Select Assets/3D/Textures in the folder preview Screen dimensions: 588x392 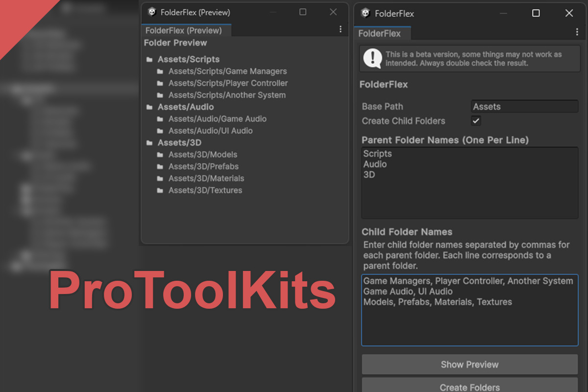click(x=205, y=190)
